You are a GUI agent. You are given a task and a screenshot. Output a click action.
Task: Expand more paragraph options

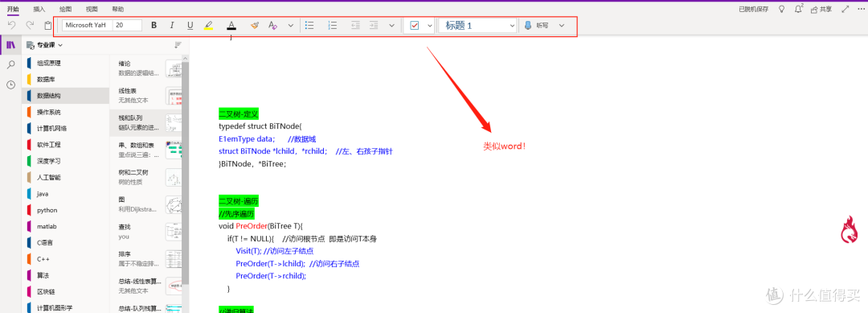pyautogui.click(x=392, y=26)
